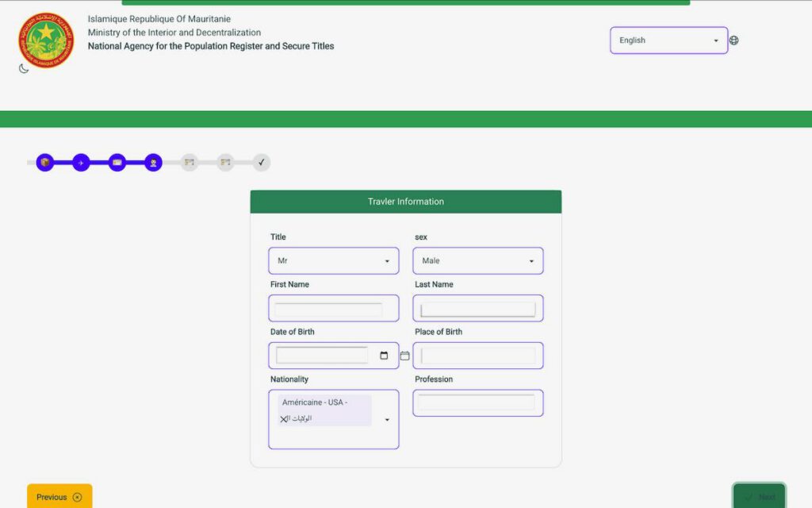Jump to the fifth step grey icon
The height and width of the screenshot is (508, 812).
pyautogui.click(x=190, y=163)
